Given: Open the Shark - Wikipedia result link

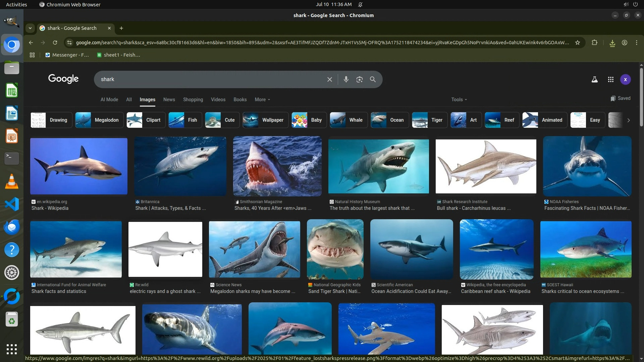Looking at the screenshot, I should pos(50,208).
